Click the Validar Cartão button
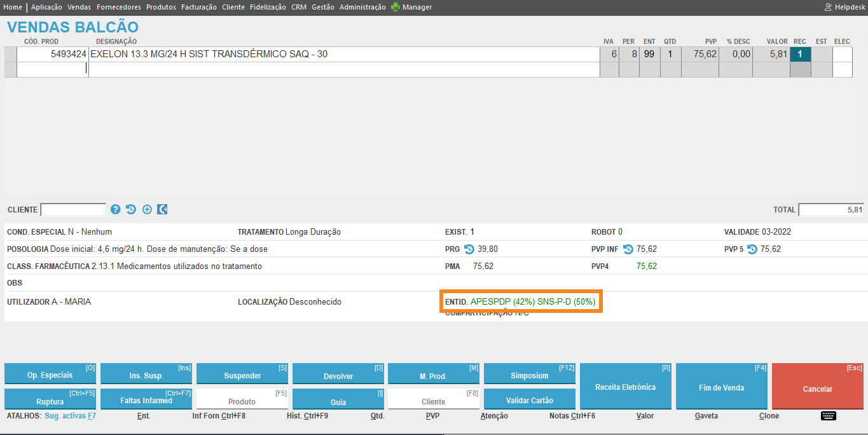 pyautogui.click(x=529, y=400)
